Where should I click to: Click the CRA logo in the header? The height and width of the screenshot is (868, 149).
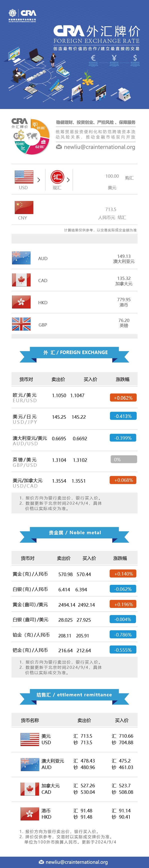(x=22, y=15)
